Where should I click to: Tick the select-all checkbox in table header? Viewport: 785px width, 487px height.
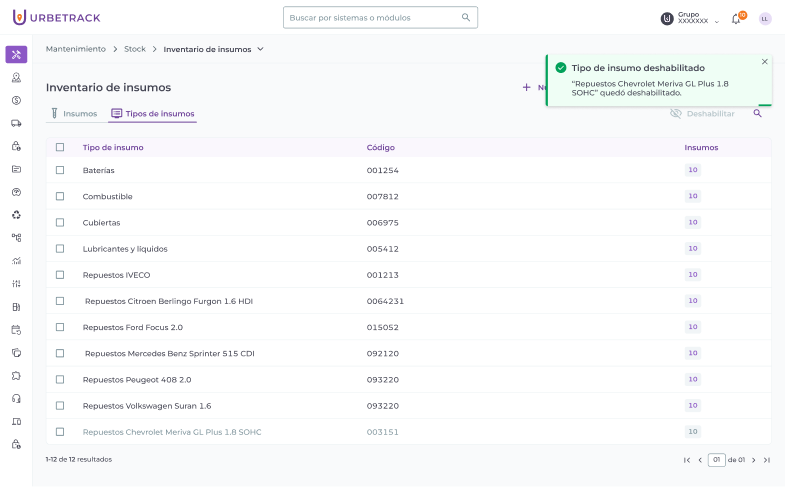click(x=60, y=147)
